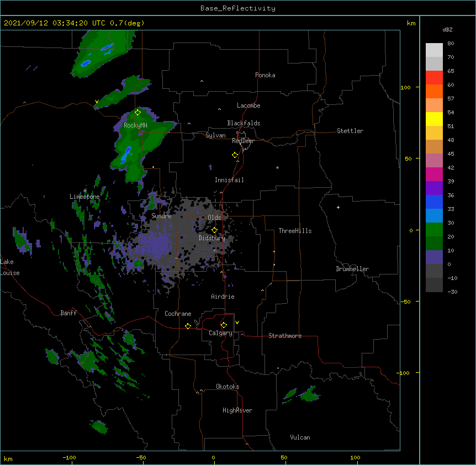The image size is (476, 465).
Task: Click the yellow radar site marker near Olds
Action: [214, 230]
